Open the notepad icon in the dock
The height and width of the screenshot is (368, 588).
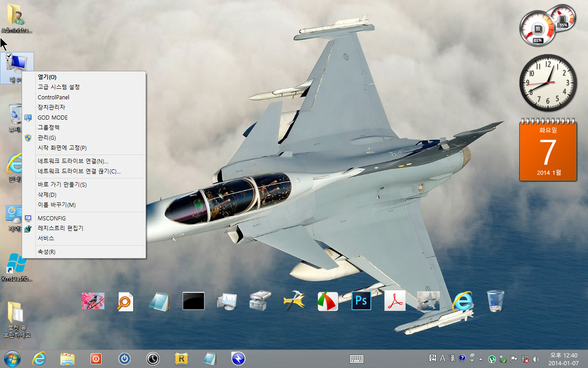tap(159, 301)
